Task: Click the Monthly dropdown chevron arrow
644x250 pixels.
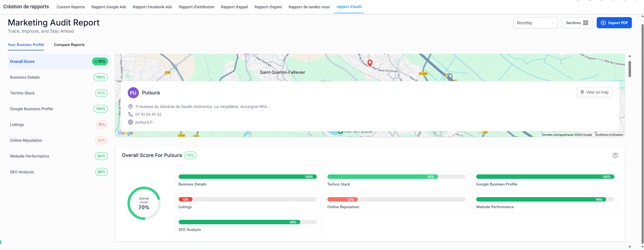Action: (x=553, y=23)
